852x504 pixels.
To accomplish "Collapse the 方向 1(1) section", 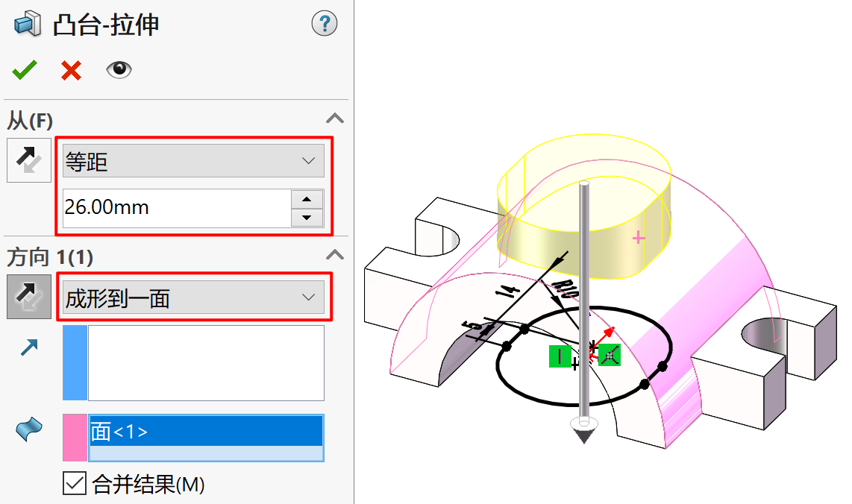I will tap(335, 255).
